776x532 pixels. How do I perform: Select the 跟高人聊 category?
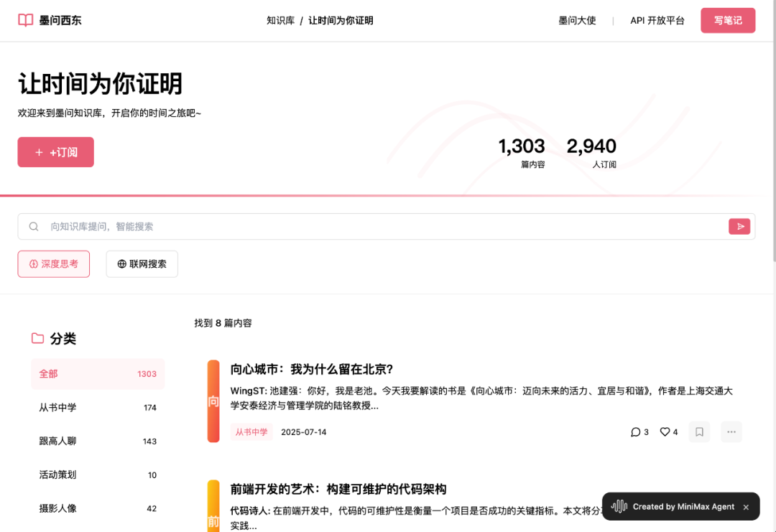[x=98, y=441]
